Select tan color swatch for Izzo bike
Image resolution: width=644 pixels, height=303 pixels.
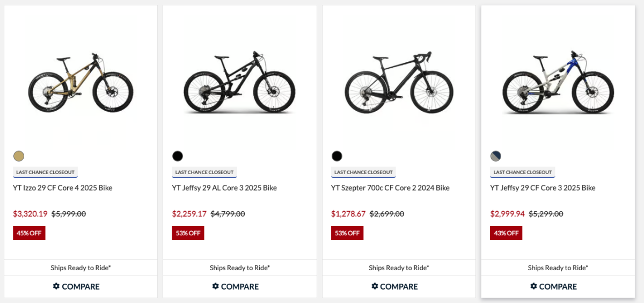pyautogui.click(x=19, y=156)
